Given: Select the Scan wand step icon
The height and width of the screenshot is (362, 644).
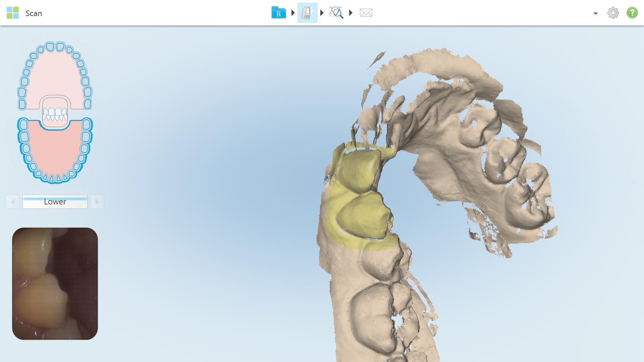Looking at the screenshot, I should 307,13.
